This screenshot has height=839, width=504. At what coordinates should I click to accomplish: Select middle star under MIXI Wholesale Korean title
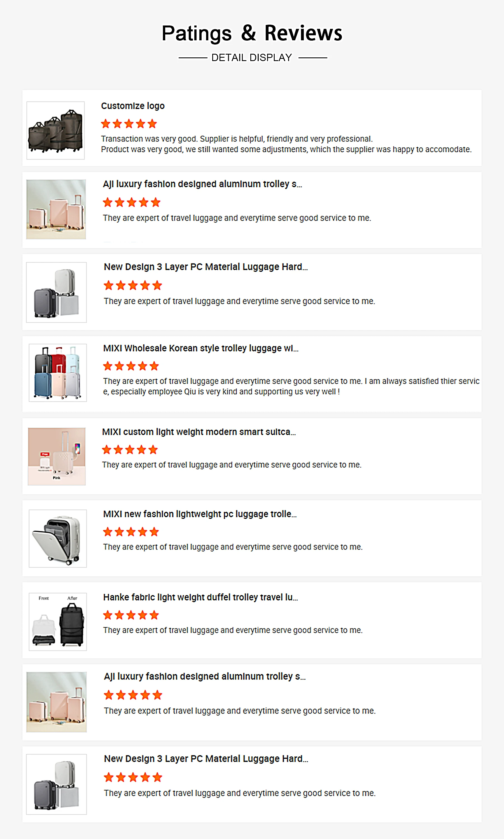(x=131, y=366)
